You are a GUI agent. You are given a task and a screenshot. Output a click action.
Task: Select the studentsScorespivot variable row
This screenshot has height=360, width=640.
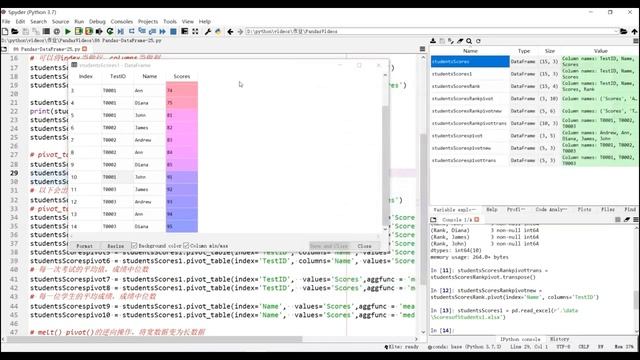tap(470, 136)
